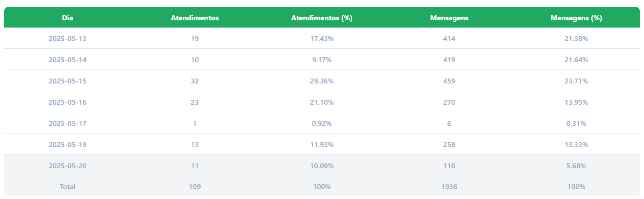Select the 23.71% mensagens percentage cell
This screenshot has height=199, width=644.
(576, 81)
